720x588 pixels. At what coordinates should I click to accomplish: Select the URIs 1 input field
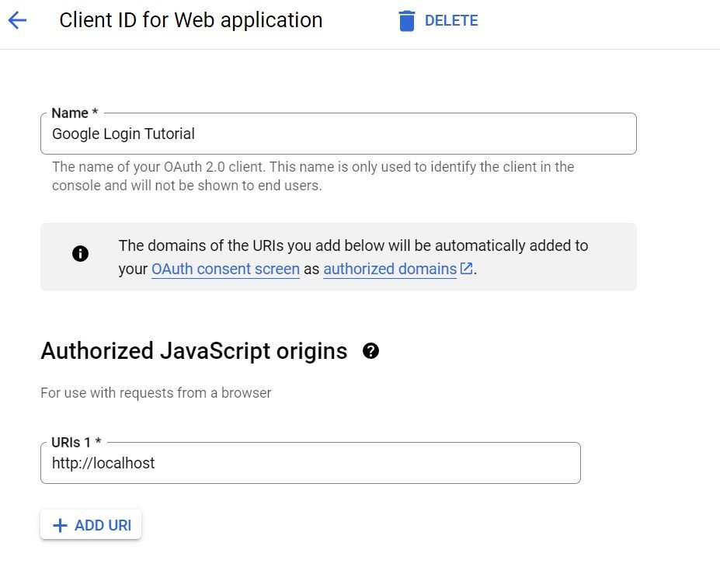click(x=311, y=463)
